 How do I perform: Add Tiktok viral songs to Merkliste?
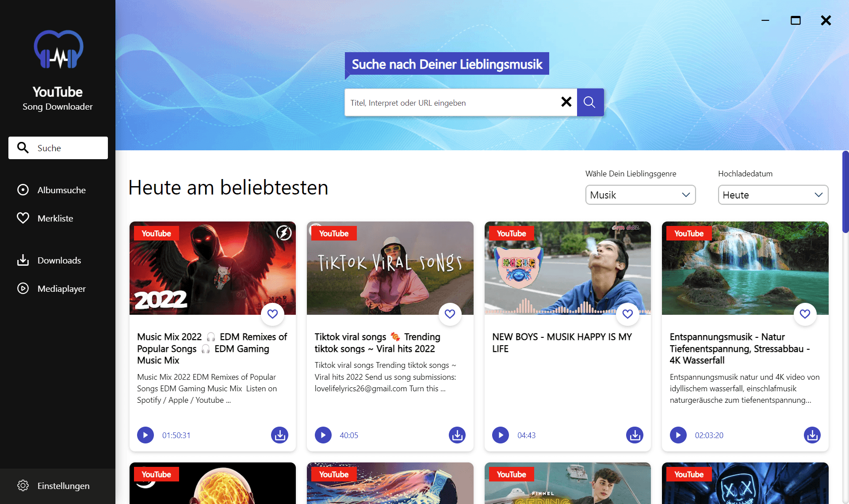coord(450,314)
